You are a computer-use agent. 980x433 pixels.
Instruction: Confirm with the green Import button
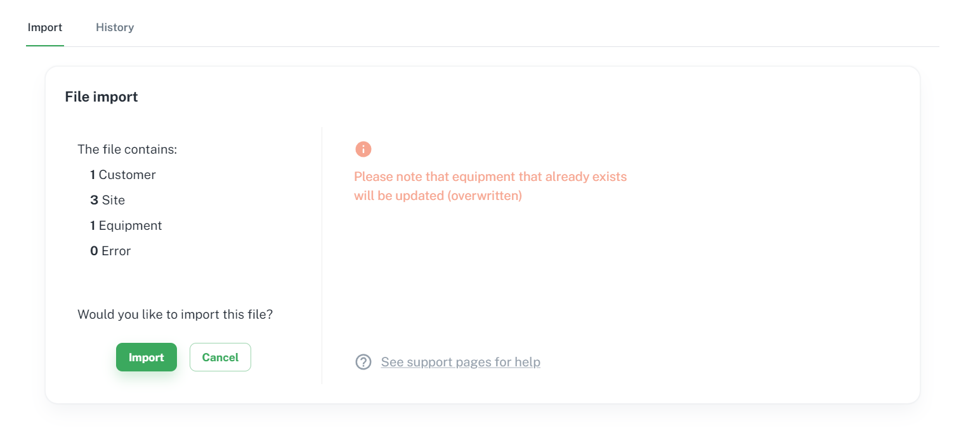(x=147, y=357)
